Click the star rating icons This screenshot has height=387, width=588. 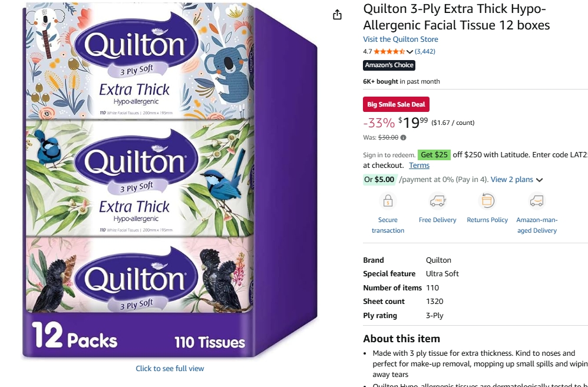point(389,51)
